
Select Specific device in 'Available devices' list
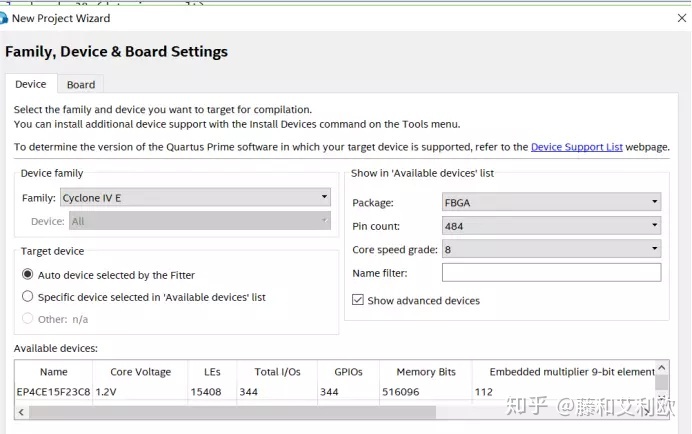pos(27,297)
